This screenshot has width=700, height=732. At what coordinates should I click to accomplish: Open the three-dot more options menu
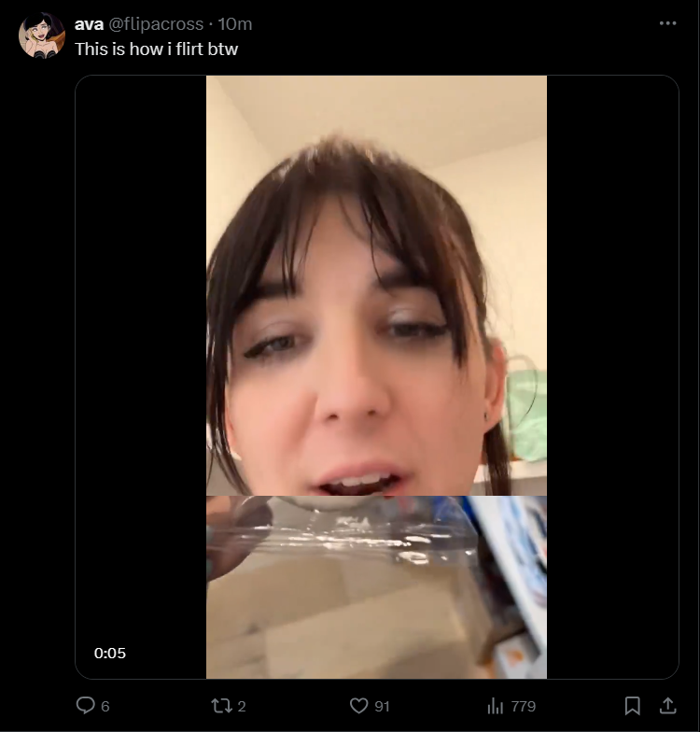pyautogui.click(x=668, y=23)
